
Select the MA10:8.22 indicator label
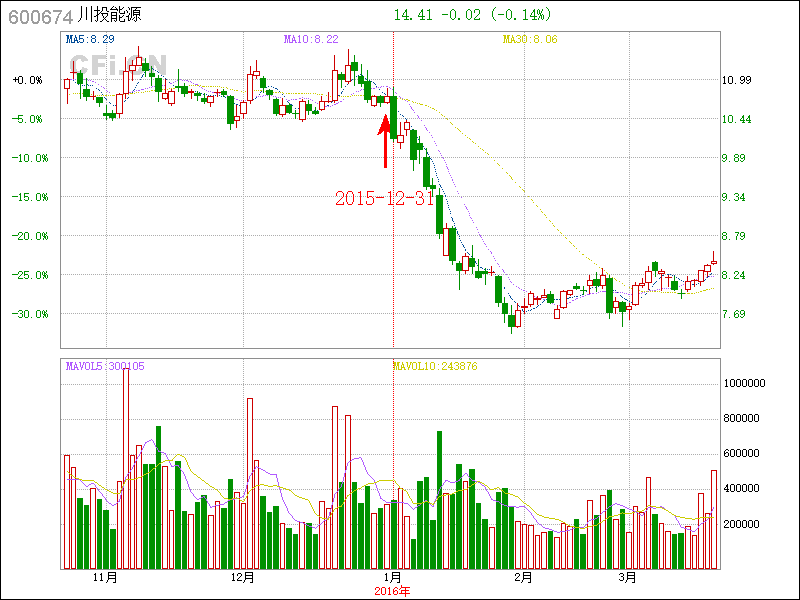tap(311, 39)
